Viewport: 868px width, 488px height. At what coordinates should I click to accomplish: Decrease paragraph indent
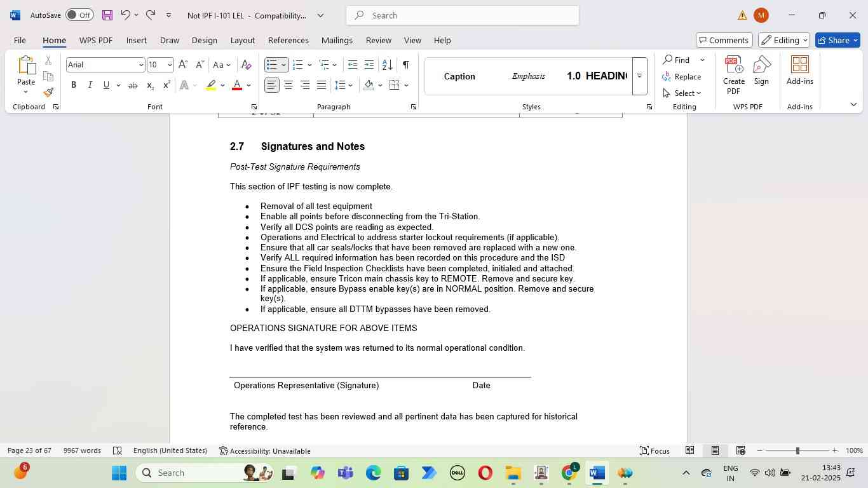(x=353, y=65)
